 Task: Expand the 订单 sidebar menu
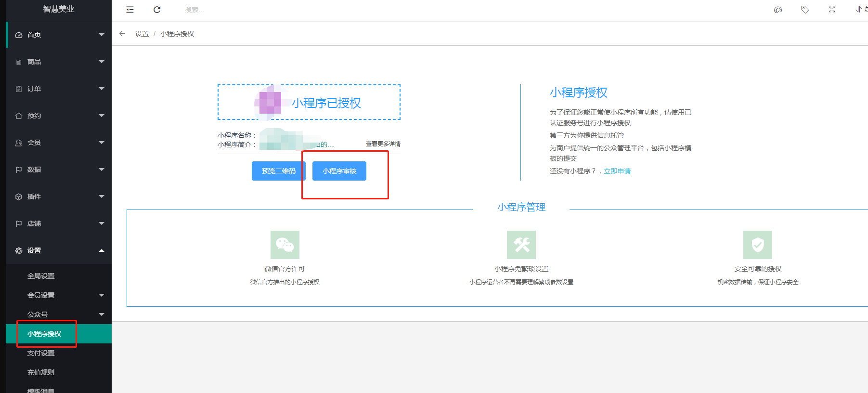click(x=59, y=89)
